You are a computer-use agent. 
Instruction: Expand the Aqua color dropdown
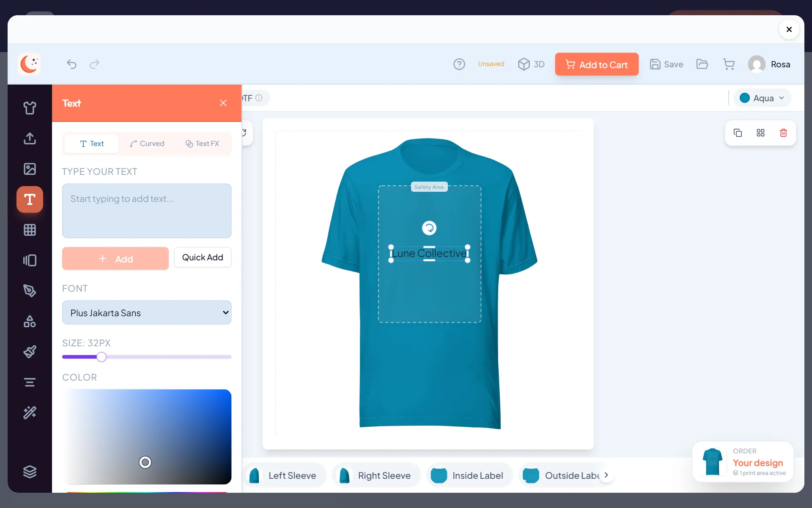click(763, 98)
